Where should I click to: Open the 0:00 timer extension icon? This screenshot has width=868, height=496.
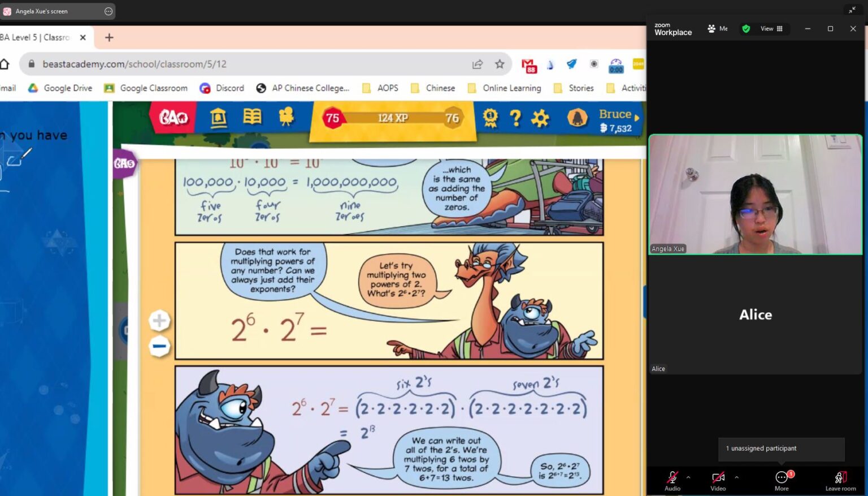coord(616,65)
